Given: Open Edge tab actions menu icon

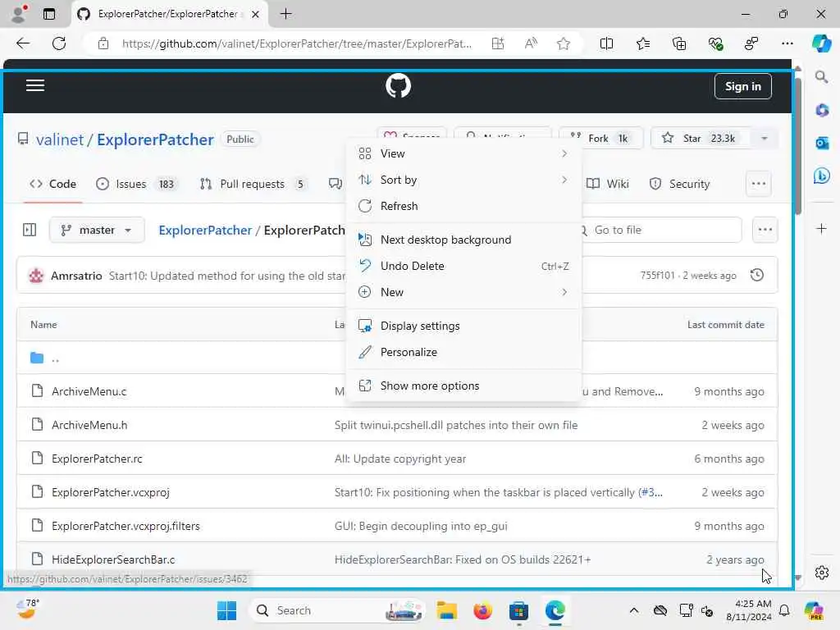Looking at the screenshot, I should coord(49,14).
